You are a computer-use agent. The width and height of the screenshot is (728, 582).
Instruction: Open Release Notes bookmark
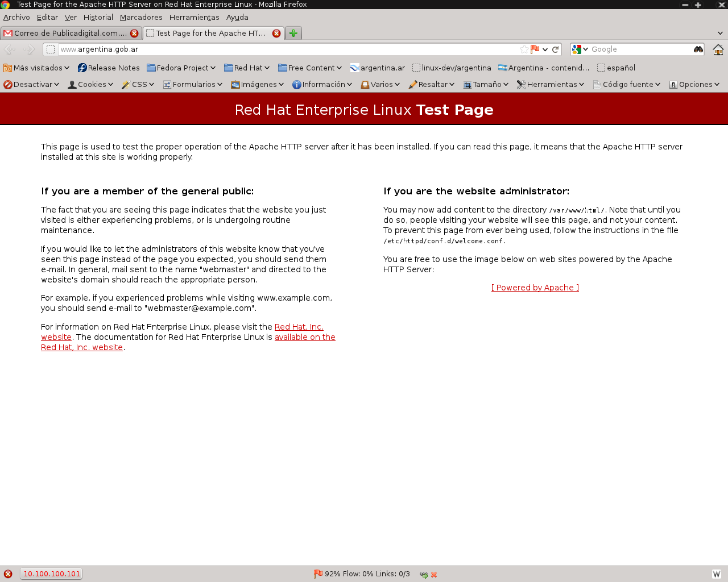109,68
